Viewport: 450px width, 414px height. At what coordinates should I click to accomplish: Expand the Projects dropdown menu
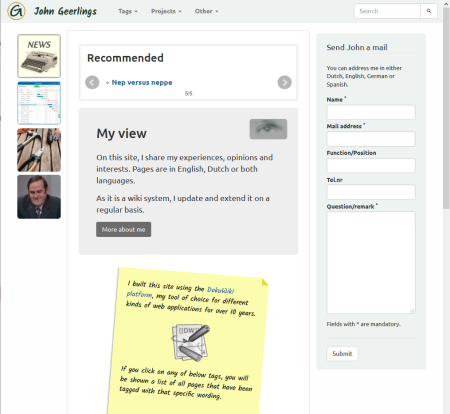coord(166,11)
